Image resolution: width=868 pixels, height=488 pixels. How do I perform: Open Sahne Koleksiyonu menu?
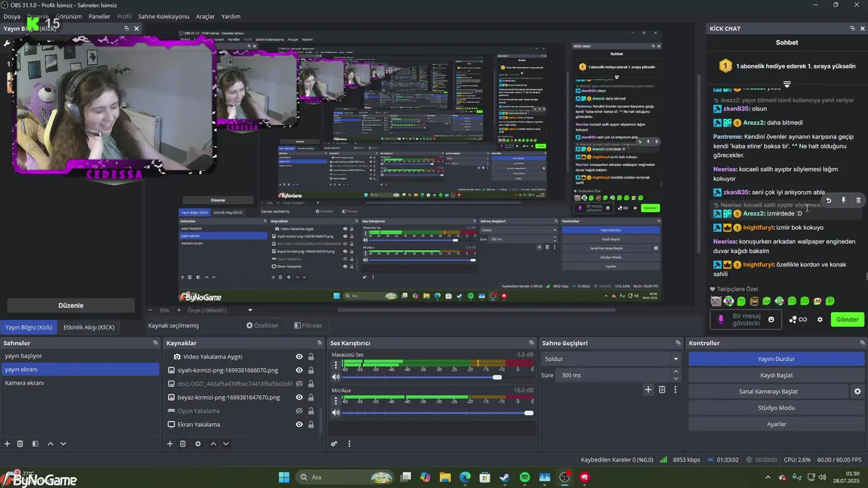[x=163, y=16]
